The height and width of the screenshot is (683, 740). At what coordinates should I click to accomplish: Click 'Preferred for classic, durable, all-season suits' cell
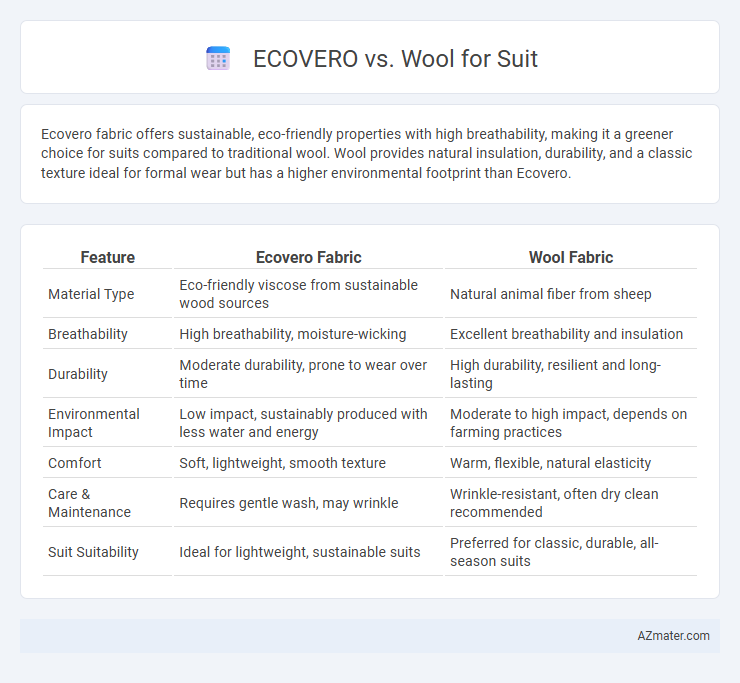(571, 552)
